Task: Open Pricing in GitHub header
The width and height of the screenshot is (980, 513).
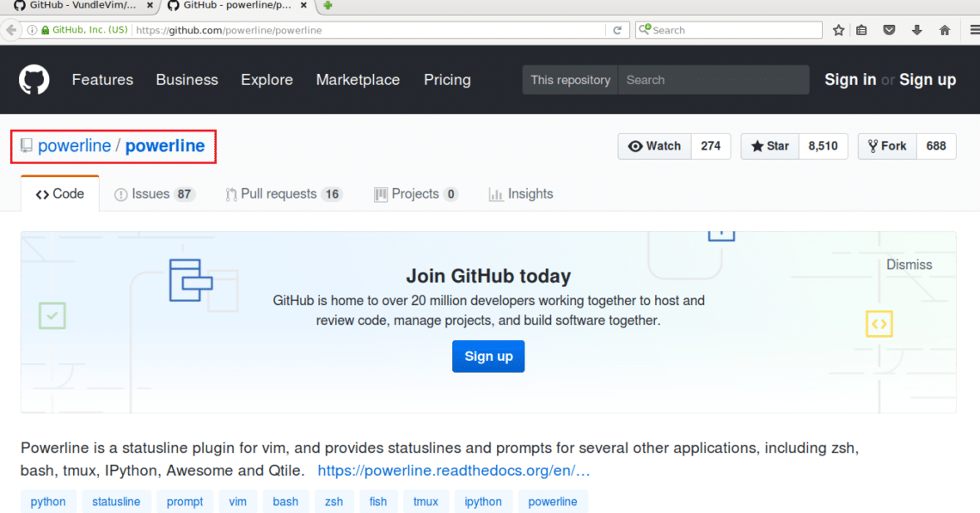Action: click(x=448, y=80)
